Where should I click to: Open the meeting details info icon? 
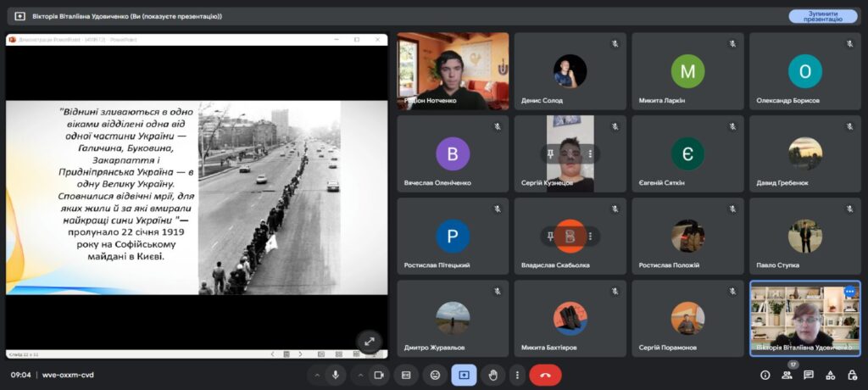765,374
